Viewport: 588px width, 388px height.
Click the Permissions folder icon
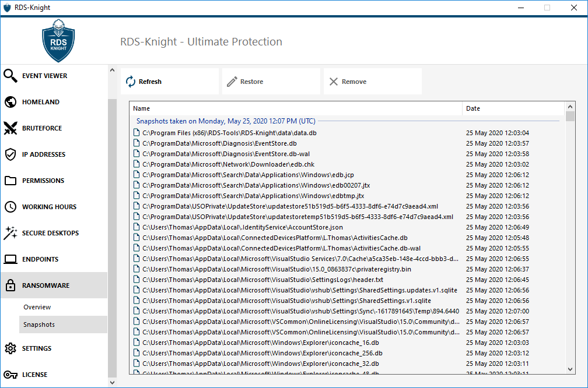[x=10, y=181]
